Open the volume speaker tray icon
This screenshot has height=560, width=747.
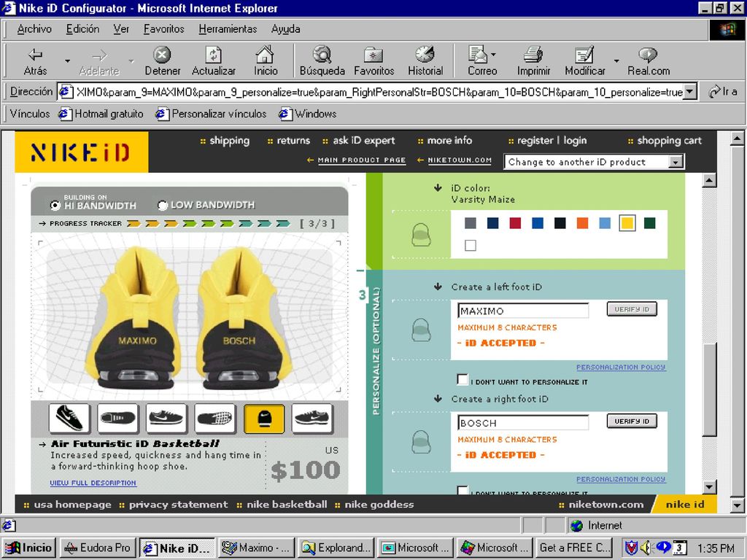tap(646, 548)
